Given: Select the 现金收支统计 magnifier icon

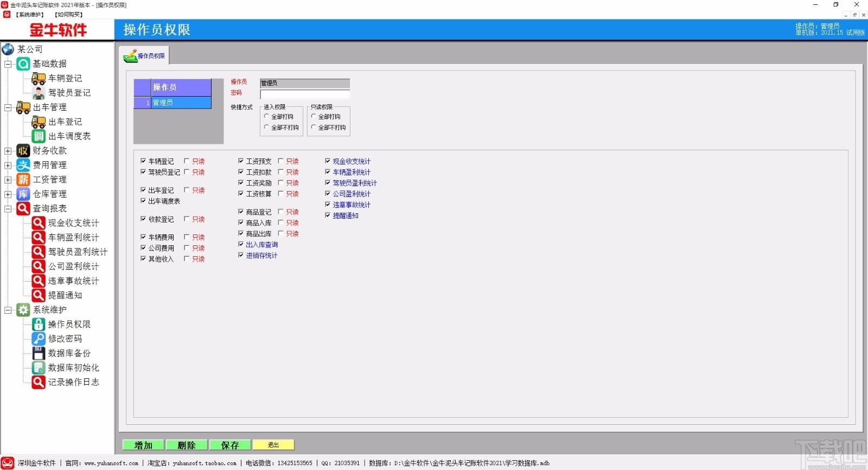Looking at the screenshot, I should point(39,223).
